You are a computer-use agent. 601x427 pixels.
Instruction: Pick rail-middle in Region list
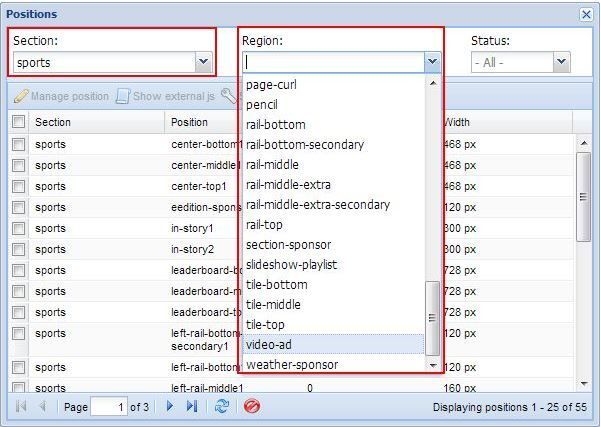point(333,164)
